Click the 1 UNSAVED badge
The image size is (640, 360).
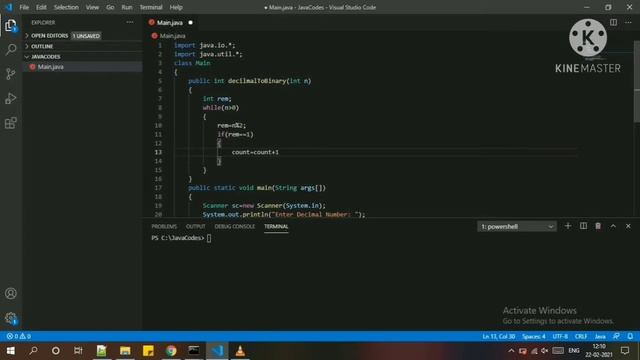(86, 36)
